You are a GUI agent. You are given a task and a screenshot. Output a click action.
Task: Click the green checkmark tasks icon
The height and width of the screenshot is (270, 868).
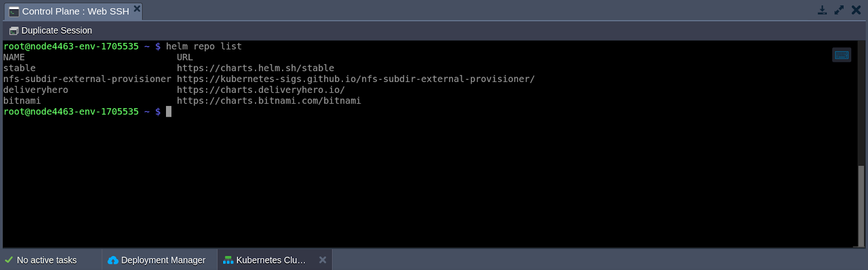pos(9,260)
